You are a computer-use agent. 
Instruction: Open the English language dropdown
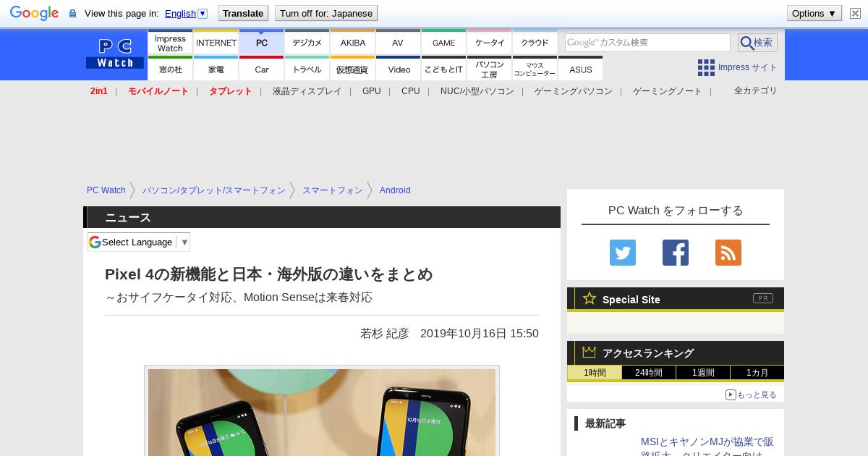point(187,13)
